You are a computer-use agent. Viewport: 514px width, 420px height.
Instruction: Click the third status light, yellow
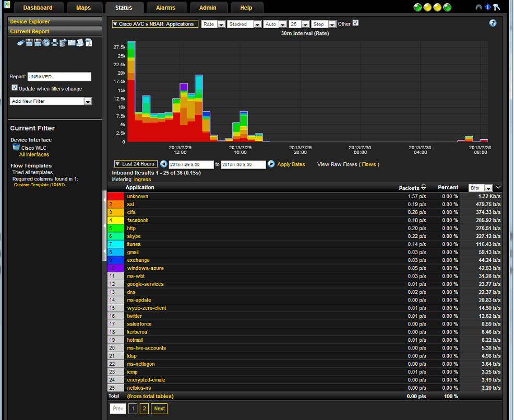tap(437, 7)
